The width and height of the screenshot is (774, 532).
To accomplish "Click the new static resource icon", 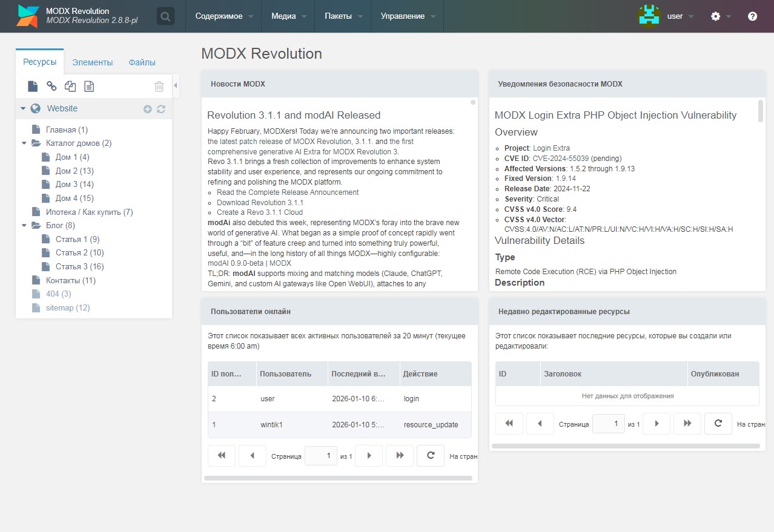I will (x=89, y=87).
